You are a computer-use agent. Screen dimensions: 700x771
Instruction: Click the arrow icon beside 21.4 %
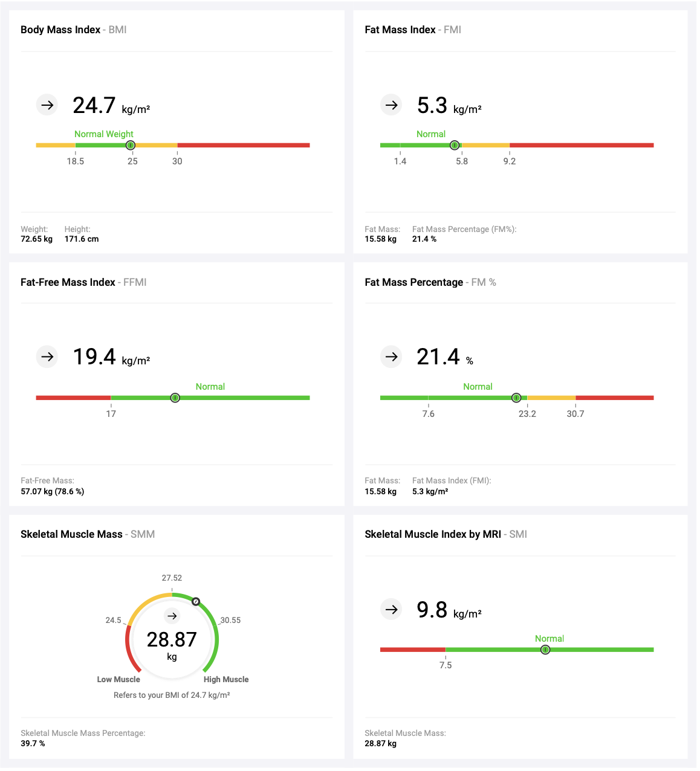click(x=391, y=356)
